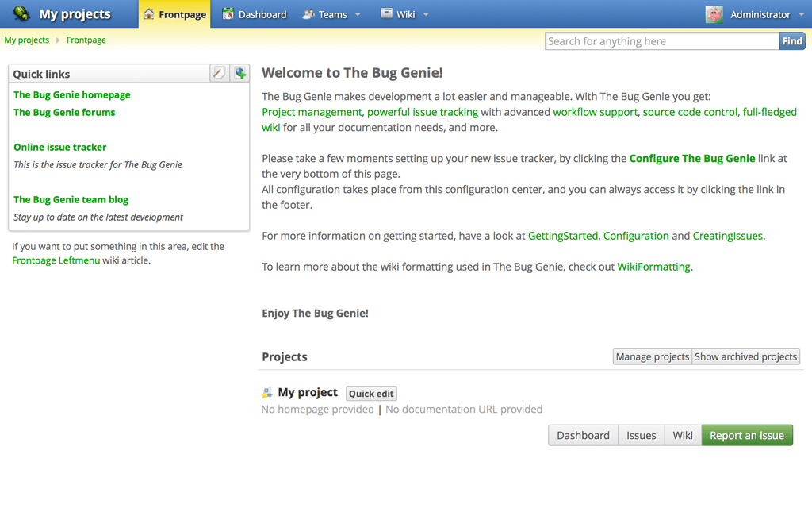The width and height of the screenshot is (812, 508).
Task: Expand the Wiki dropdown arrow
Action: 426,14
